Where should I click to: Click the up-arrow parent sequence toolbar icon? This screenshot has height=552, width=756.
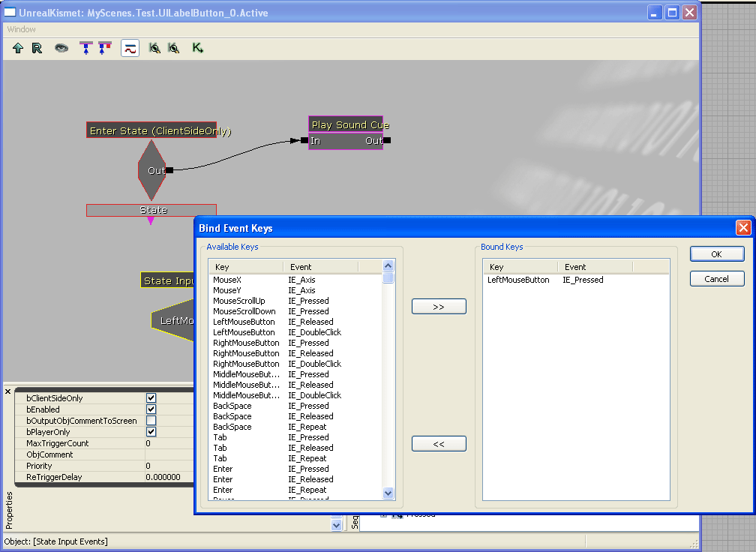coord(18,48)
